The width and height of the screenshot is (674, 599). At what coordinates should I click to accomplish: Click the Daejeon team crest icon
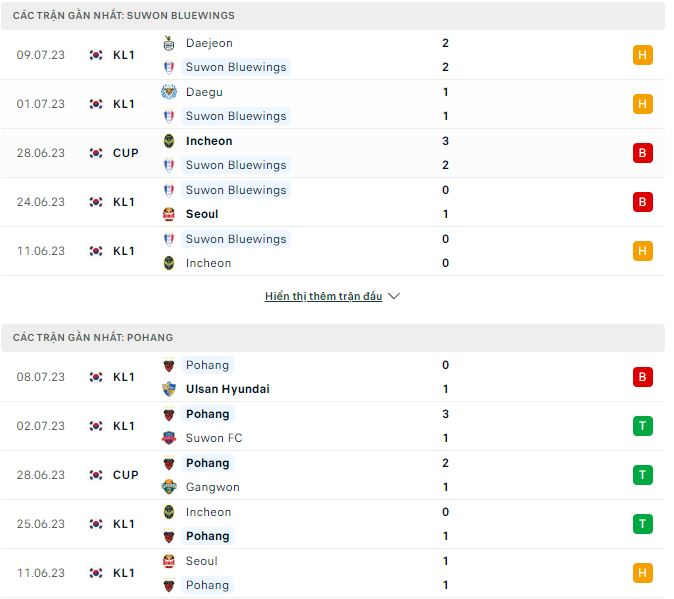click(168, 43)
